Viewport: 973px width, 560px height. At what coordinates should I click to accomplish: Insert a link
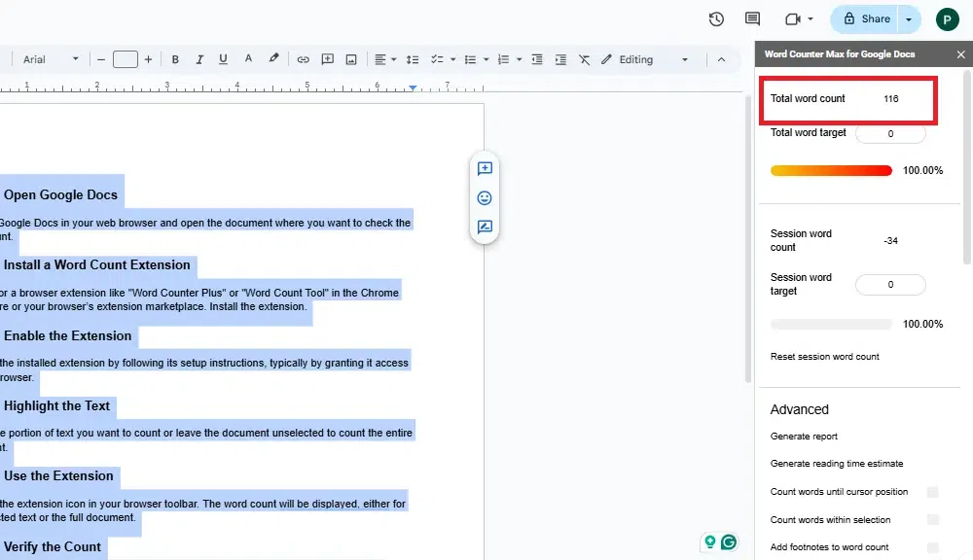(303, 59)
